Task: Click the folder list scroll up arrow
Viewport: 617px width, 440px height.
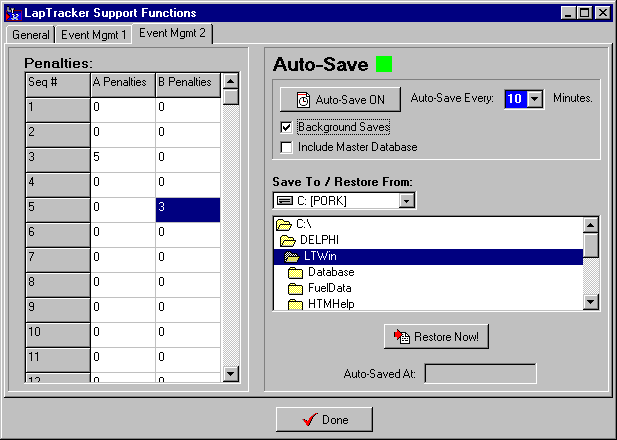Action: click(x=591, y=225)
